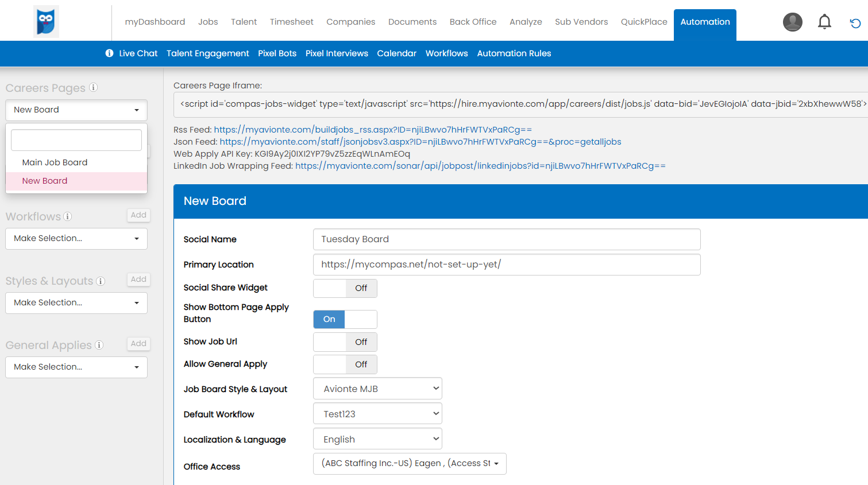Click info icon beside Workflows heading
868x485 pixels.
(x=67, y=216)
